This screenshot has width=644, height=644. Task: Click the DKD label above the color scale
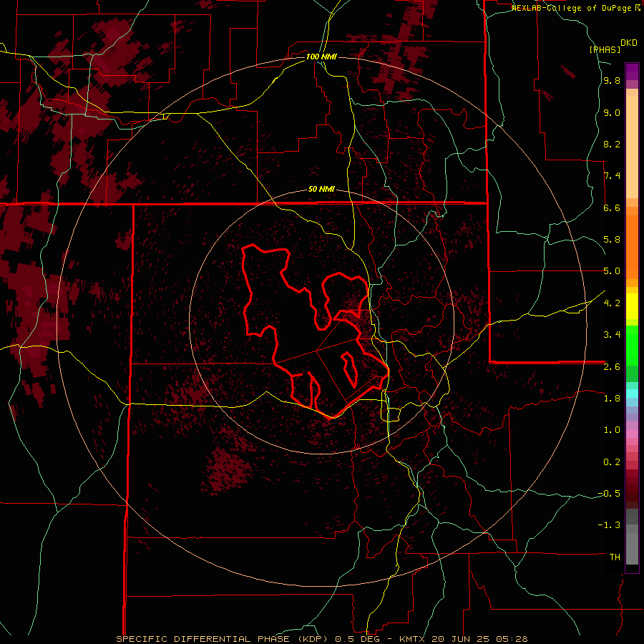[x=629, y=43]
